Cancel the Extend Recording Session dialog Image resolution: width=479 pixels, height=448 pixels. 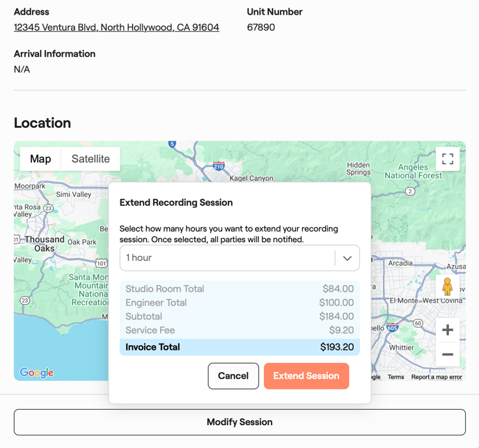[x=233, y=376]
